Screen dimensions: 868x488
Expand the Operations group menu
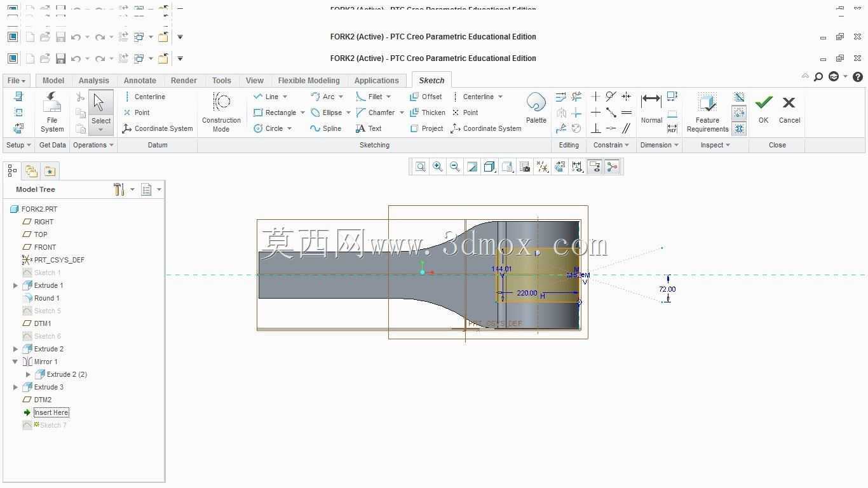tap(93, 145)
